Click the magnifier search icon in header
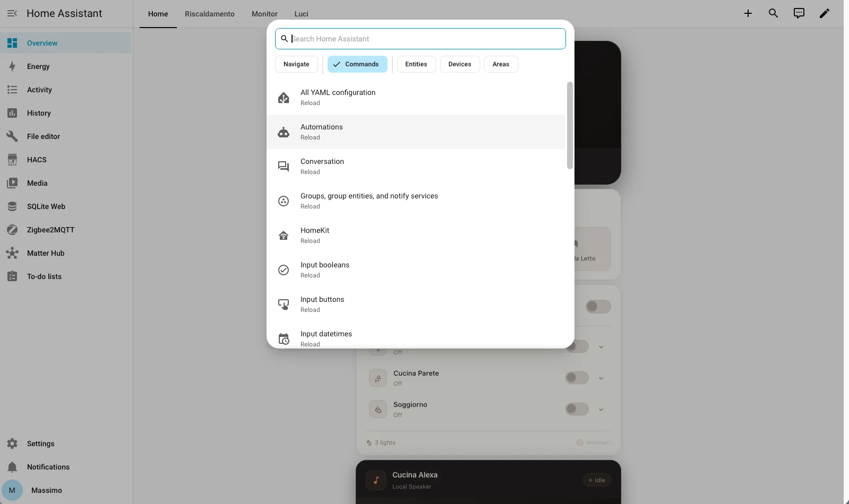The height and width of the screenshot is (504, 849). point(773,13)
